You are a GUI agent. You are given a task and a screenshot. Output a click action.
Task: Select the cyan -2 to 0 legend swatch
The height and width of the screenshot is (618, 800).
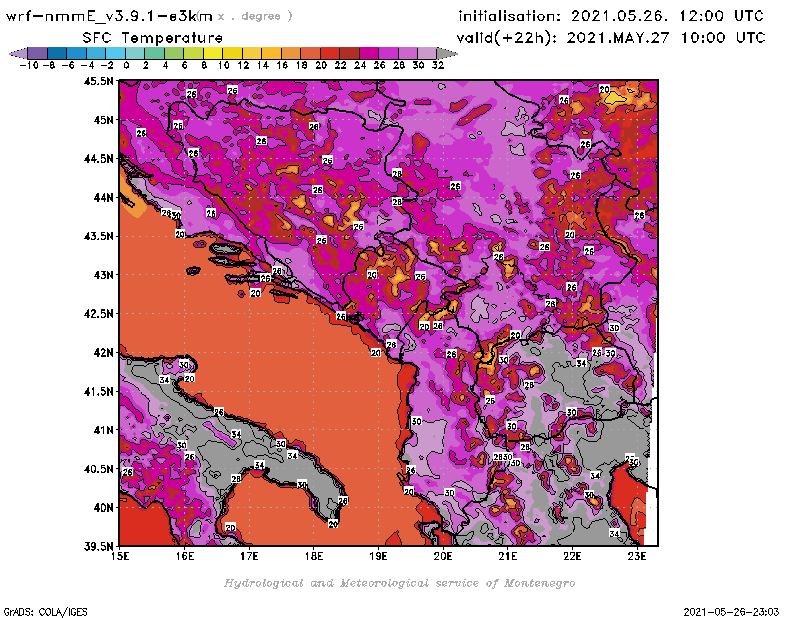[x=116, y=53]
